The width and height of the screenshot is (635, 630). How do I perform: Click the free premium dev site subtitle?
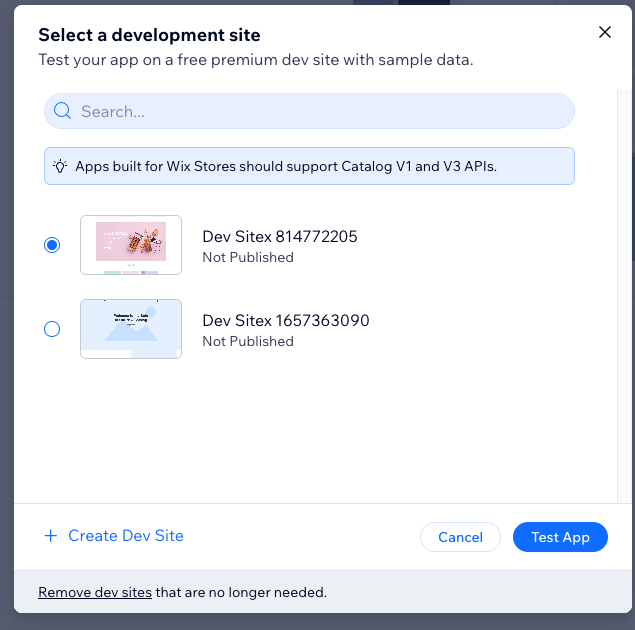(255, 60)
